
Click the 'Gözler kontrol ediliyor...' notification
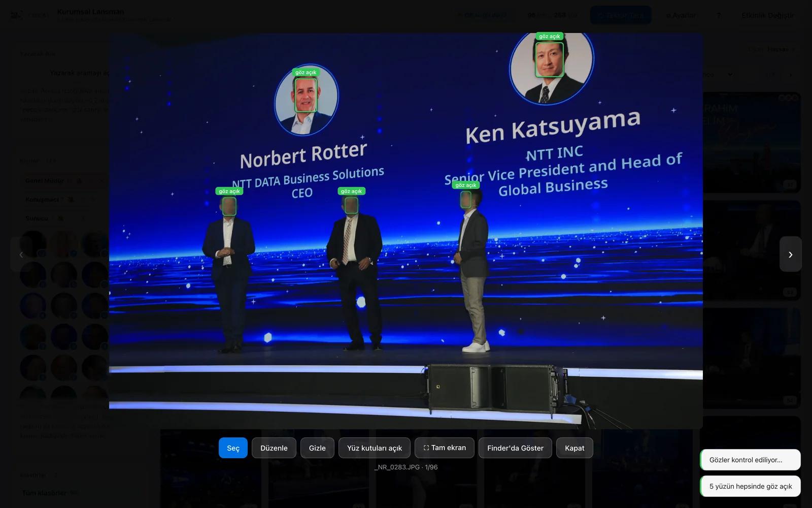750,460
